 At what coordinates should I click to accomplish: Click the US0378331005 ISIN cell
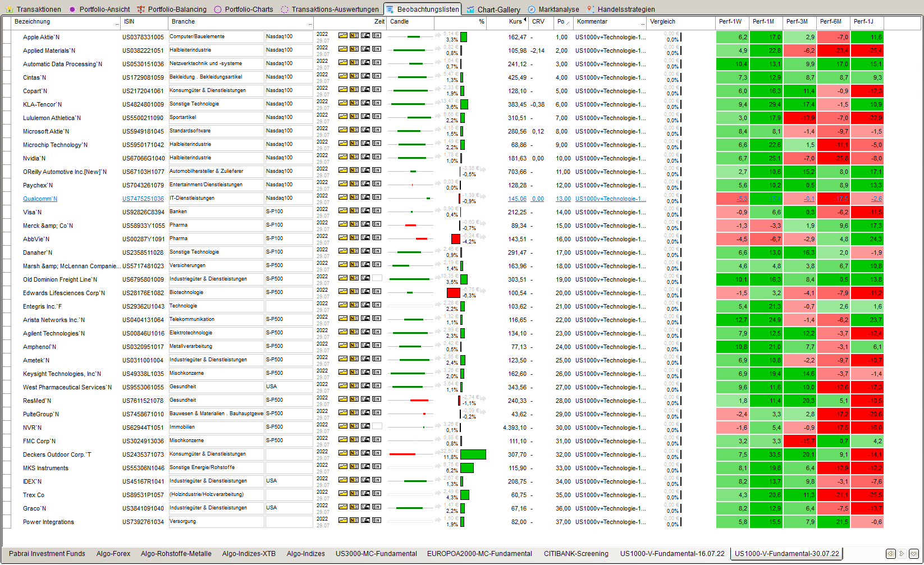pos(143,38)
